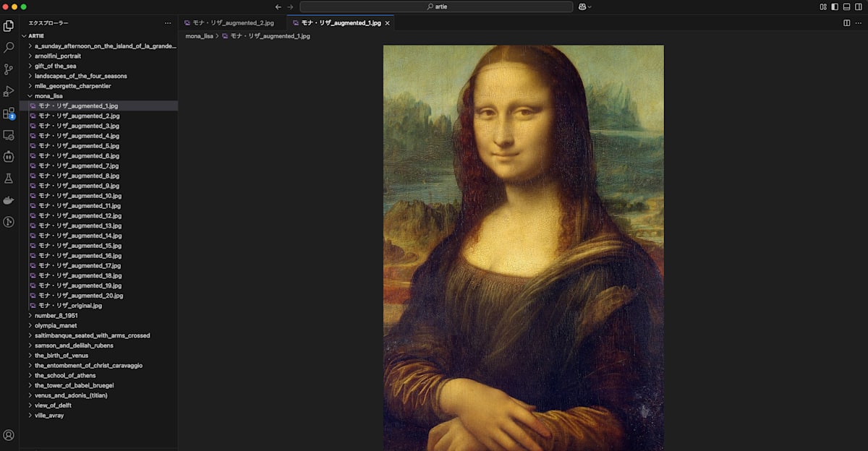The width and height of the screenshot is (868, 451).
Task: Open file モナ・リザ_augmented_16.jpg
Action: (x=98, y=256)
